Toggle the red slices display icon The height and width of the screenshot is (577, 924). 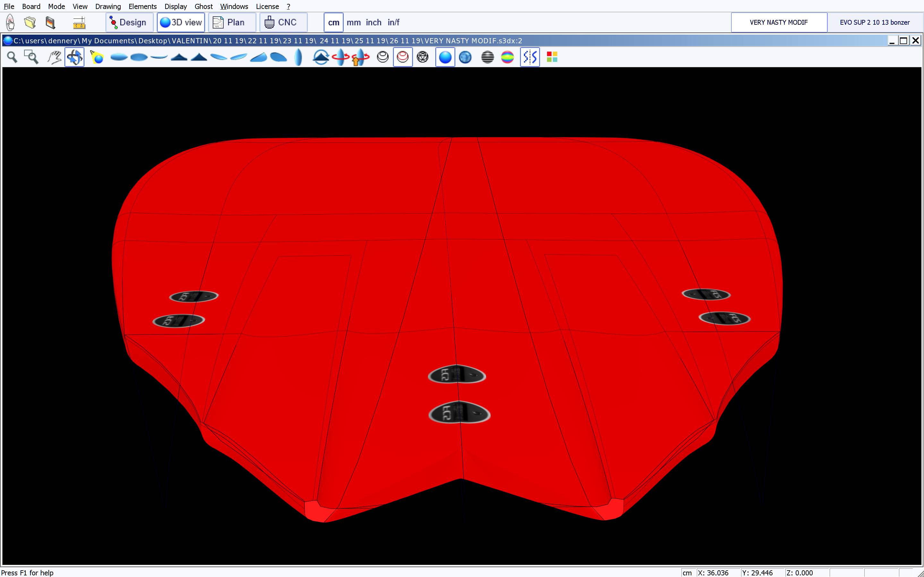pyautogui.click(x=402, y=57)
